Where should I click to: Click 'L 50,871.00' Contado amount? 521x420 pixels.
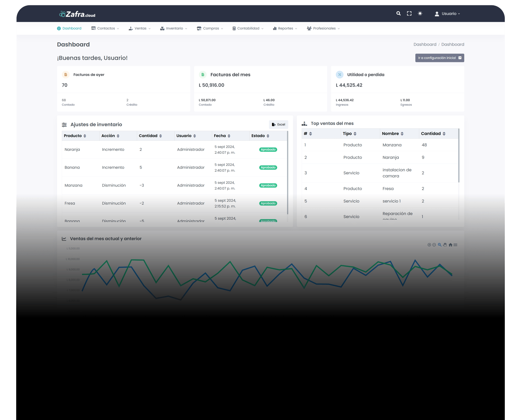point(207,100)
